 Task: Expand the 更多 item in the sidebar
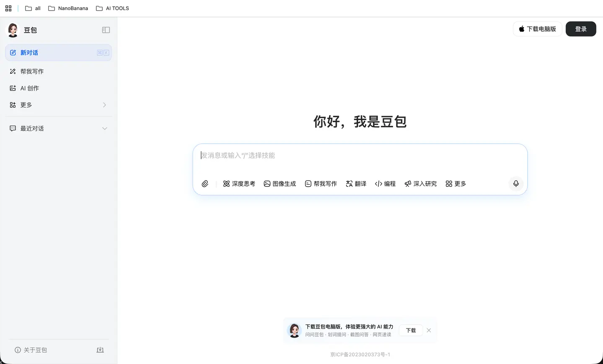pyautogui.click(x=58, y=105)
